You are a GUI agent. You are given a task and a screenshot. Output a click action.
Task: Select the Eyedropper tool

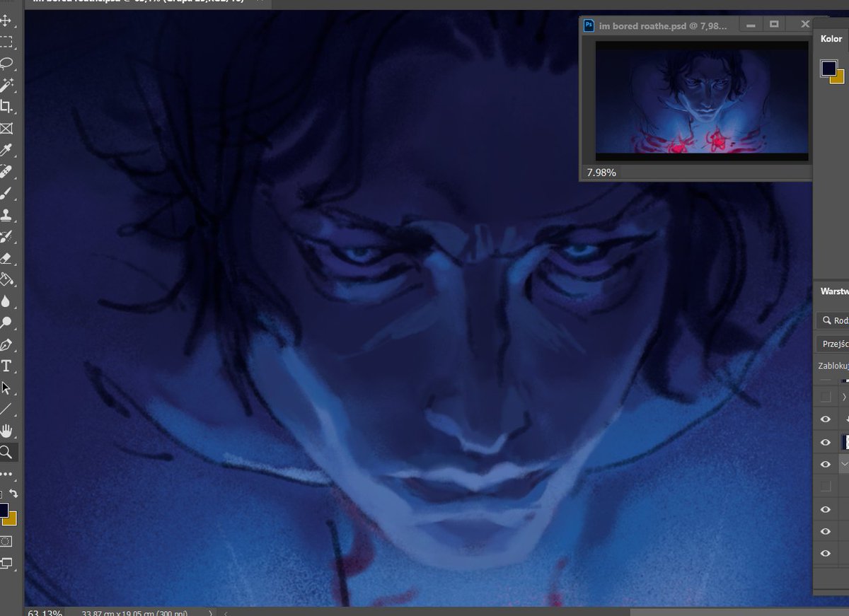click(6, 150)
